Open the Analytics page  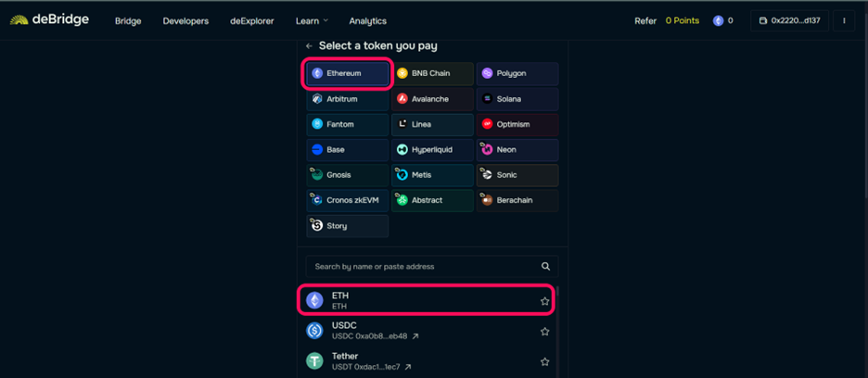tap(367, 21)
